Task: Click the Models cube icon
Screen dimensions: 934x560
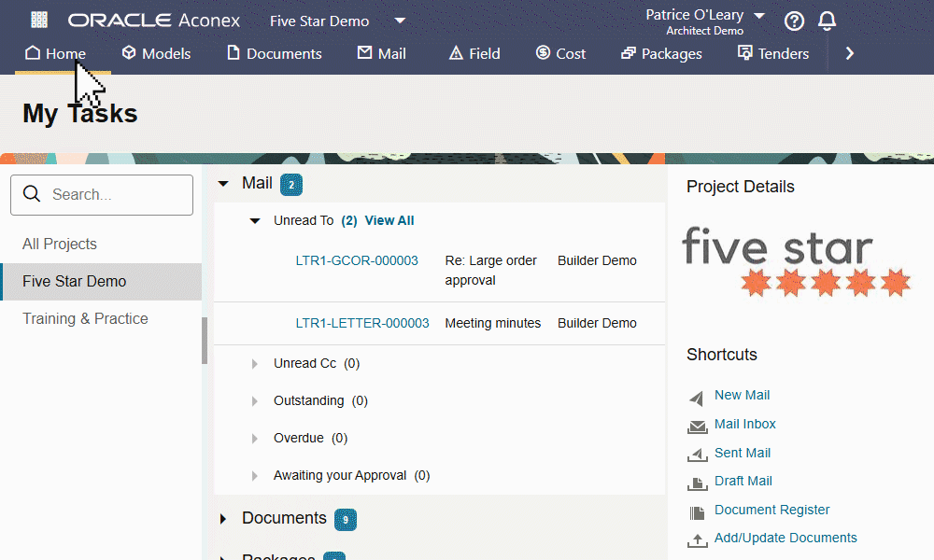Action: 129,53
